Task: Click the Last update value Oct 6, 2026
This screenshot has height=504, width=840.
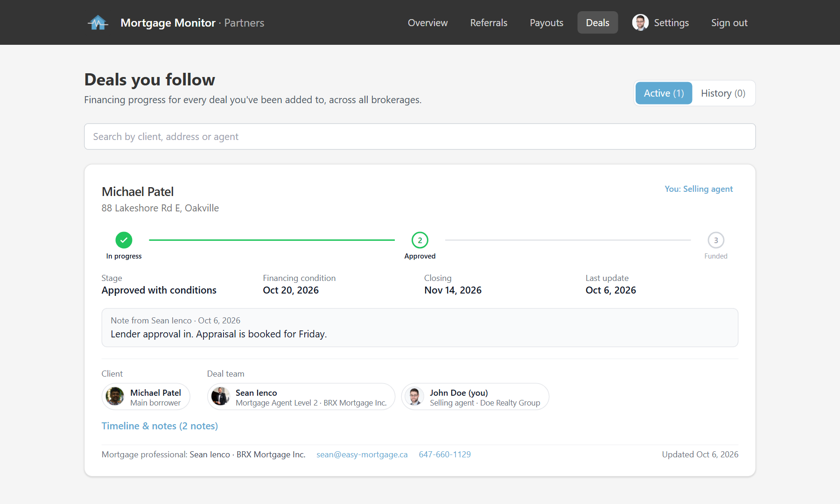Action: pos(611,290)
